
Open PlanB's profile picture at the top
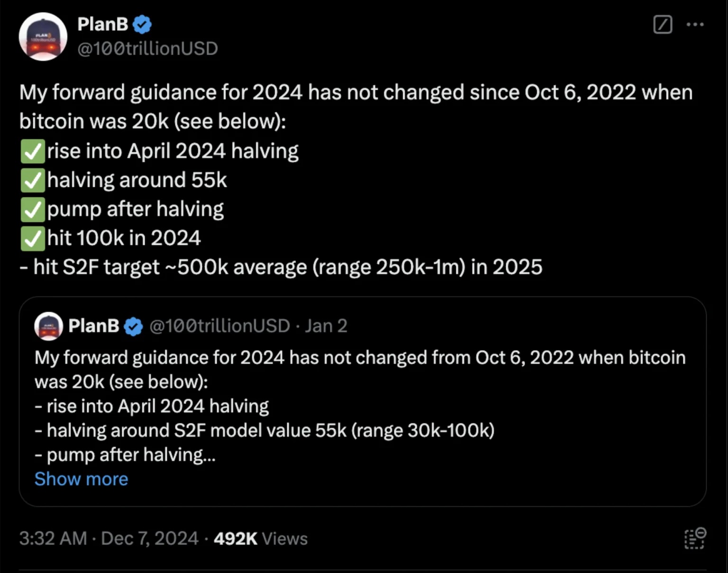tap(43, 37)
